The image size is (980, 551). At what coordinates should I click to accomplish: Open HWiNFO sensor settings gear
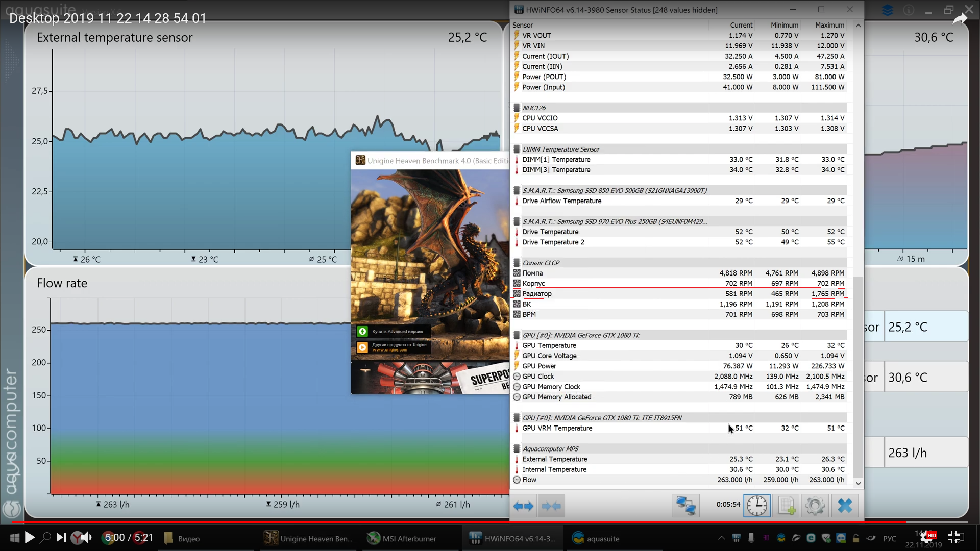click(815, 506)
